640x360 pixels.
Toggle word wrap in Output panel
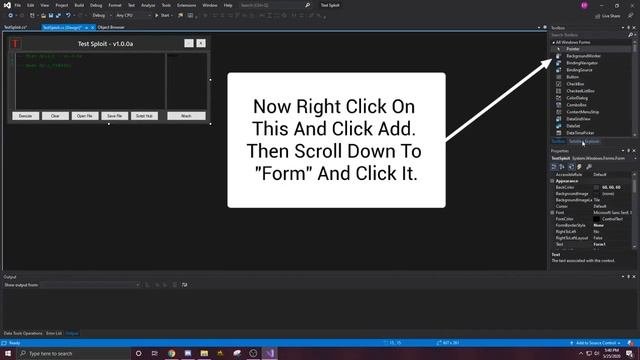tap(184, 285)
